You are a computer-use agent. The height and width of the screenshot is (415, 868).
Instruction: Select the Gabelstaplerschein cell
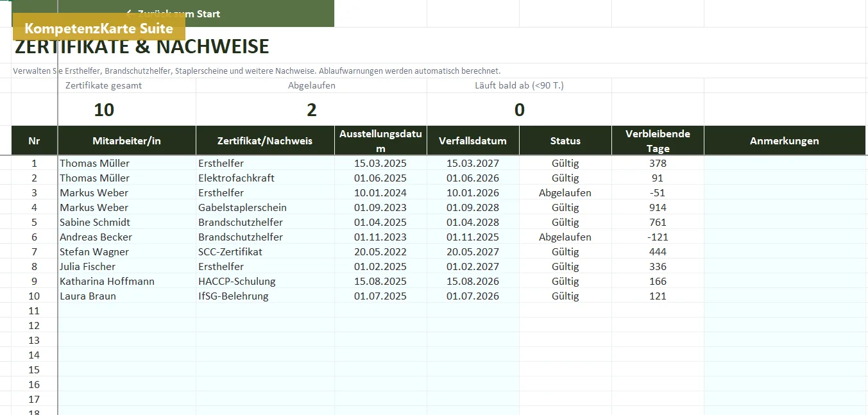[265, 207]
